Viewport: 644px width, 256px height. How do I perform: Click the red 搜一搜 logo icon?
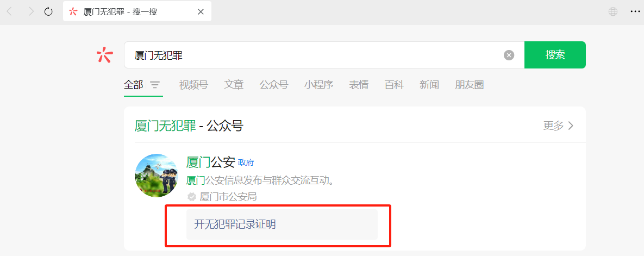[x=104, y=55]
